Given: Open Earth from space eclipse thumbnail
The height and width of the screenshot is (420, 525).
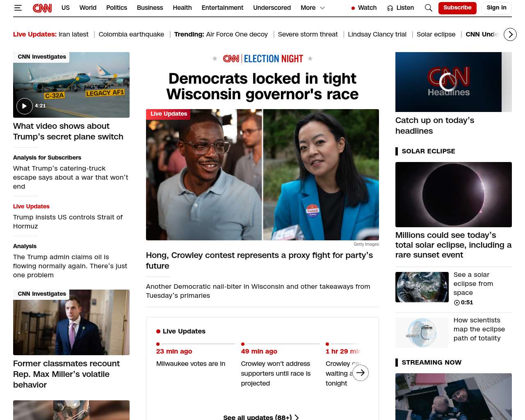Looking at the screenshot, I should pos(422,287).
